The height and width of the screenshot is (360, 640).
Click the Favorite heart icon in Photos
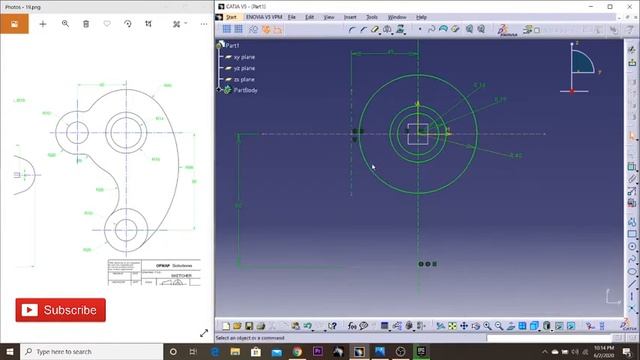click(107, 24)
